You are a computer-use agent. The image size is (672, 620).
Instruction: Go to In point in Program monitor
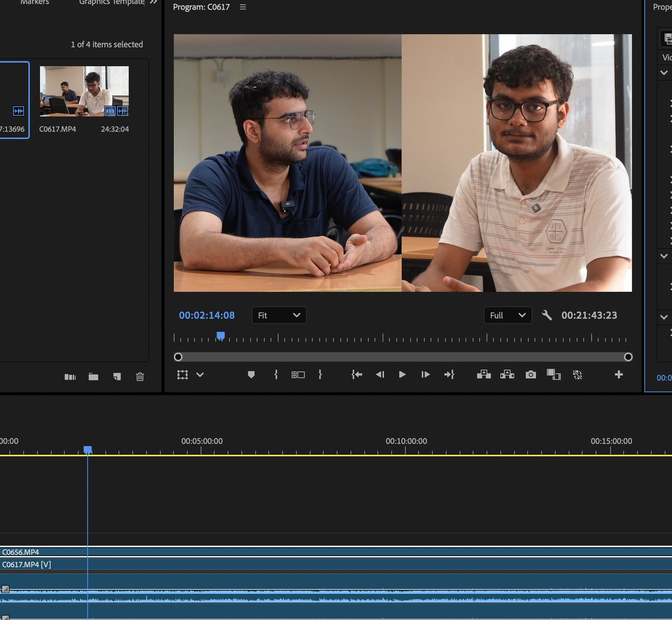coord(356,374)
